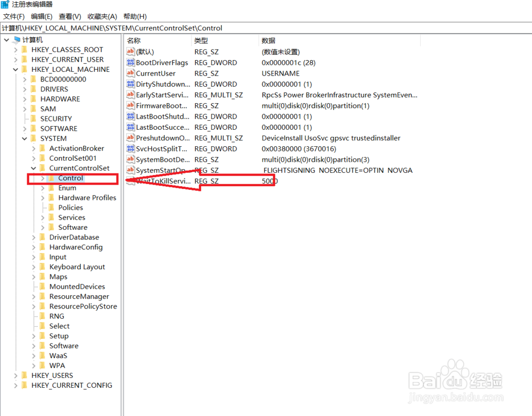The height and width of the screenshot is (416, 532).
Task: Expand the Services key chevron
Action: pyautogui.click(x=43, y=218)
